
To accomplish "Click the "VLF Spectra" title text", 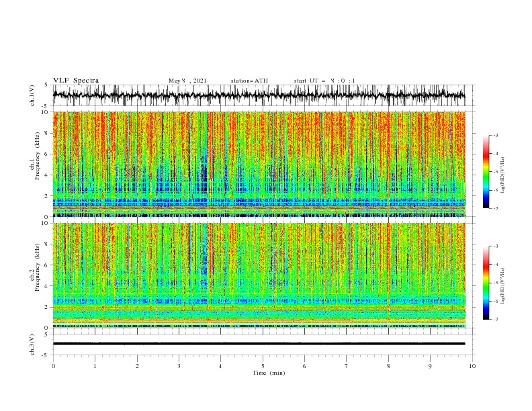I will click(x=76, y=81).
